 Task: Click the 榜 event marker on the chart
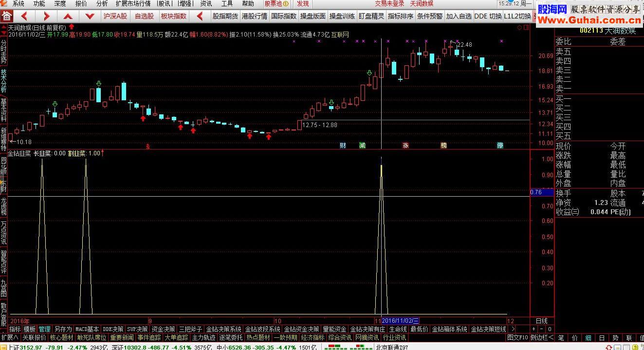point(443,145)
